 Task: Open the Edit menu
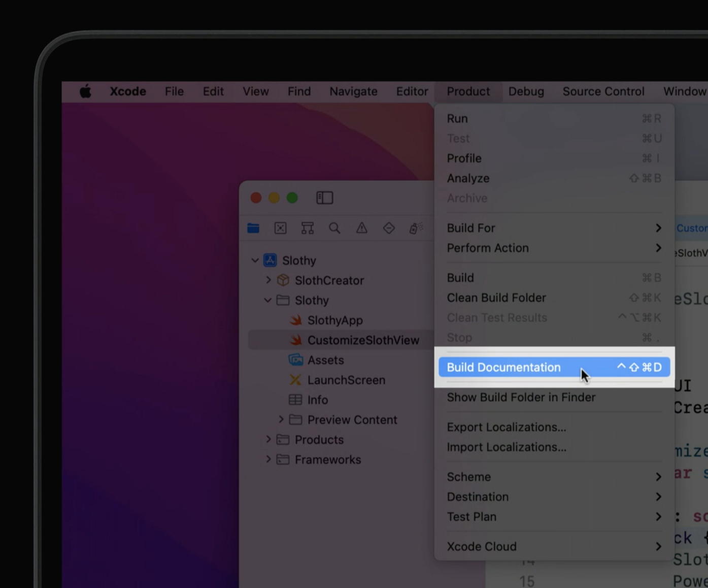[213, 91]
